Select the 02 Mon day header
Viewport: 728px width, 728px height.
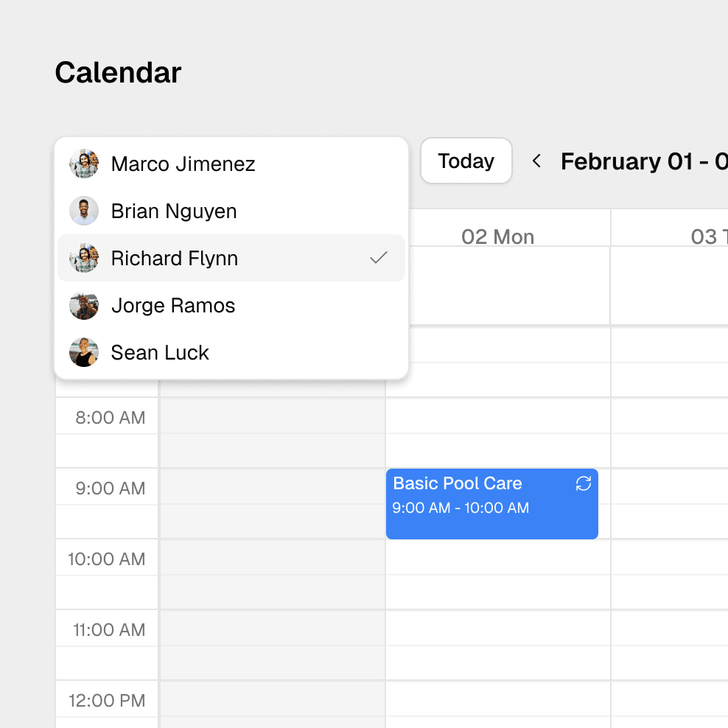[498, 237]
